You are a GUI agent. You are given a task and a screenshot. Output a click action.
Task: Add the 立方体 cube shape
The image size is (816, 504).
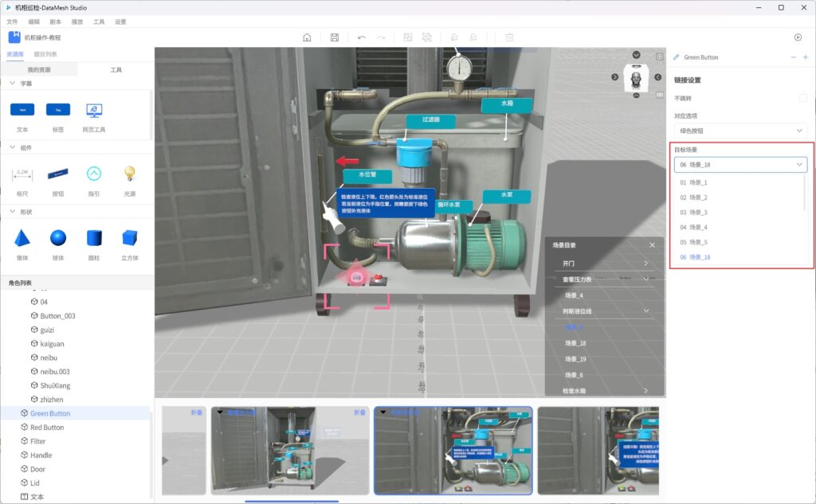(129, 237)
